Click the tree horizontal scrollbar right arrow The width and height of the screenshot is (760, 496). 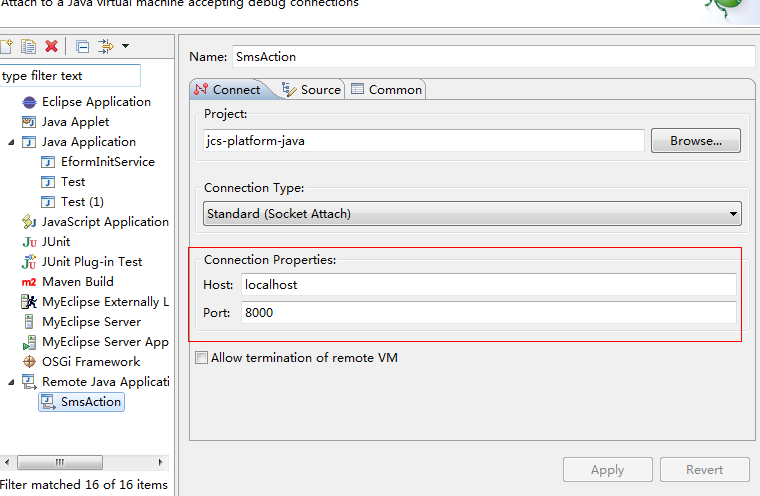click(x=160, y=463)
